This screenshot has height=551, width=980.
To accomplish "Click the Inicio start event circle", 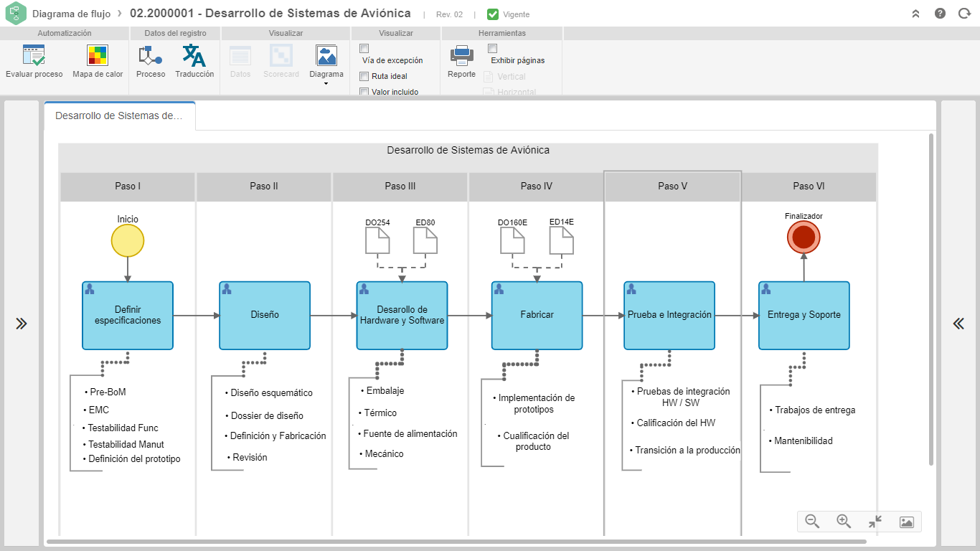I will [128, 240].
